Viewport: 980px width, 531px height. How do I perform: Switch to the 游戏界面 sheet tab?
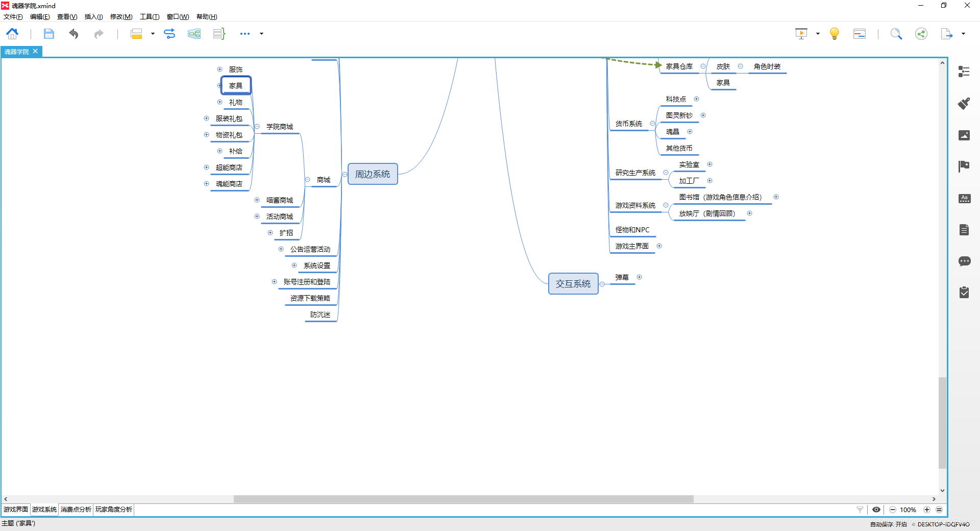coord(16,510)
